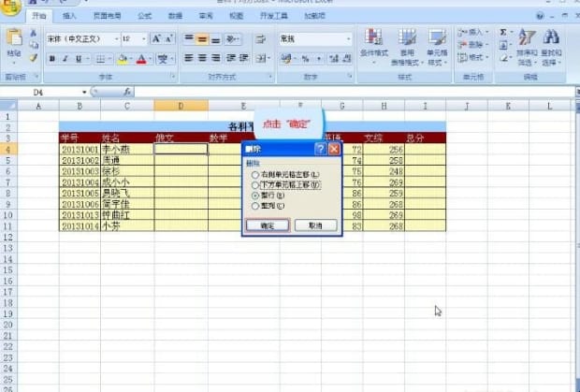This screenshot has width=580, height=392.
Task: Click the Cancel (取消) button in the dialog
Action: 315,225
